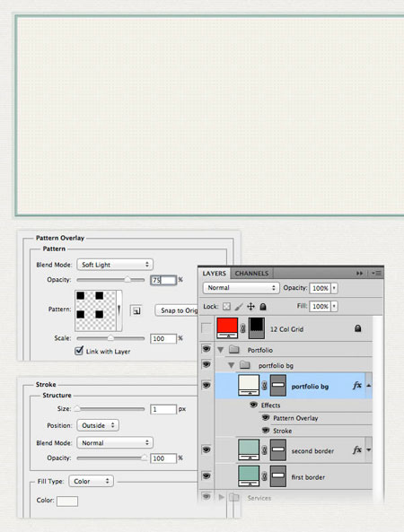
Task: Click the portfolio bg group folder icon
Action: 245,365
